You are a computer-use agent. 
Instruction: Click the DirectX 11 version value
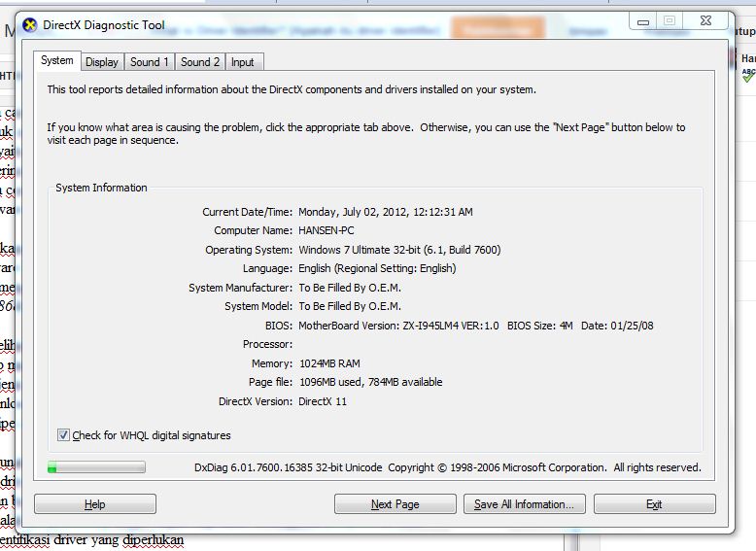323,401
